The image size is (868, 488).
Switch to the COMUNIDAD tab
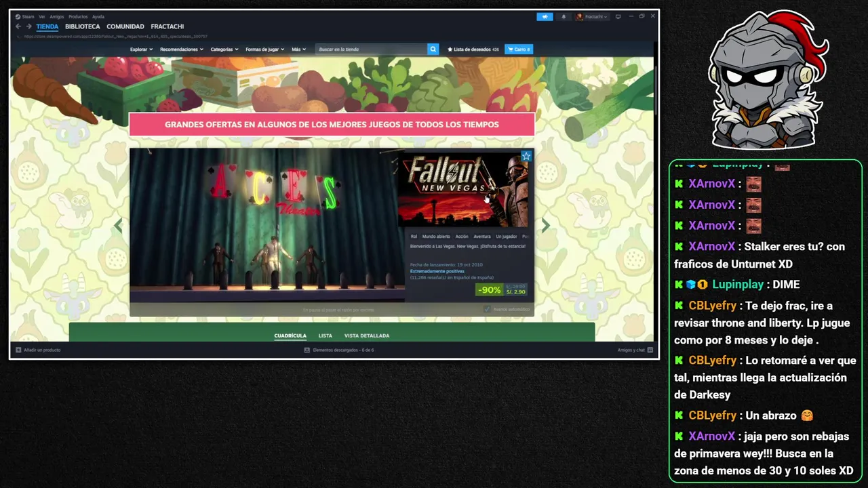(x=125, y=26)
